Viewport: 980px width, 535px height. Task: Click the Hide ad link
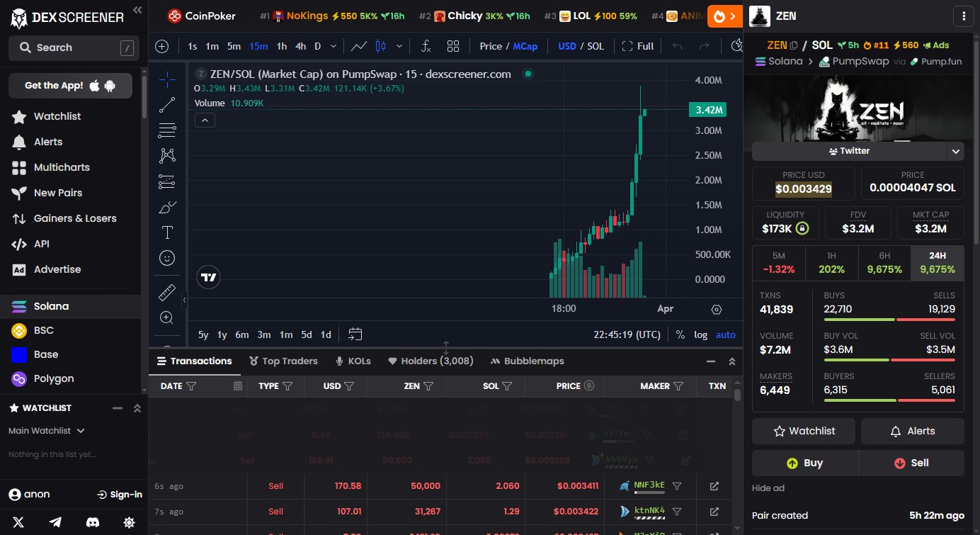coord(768,488)
